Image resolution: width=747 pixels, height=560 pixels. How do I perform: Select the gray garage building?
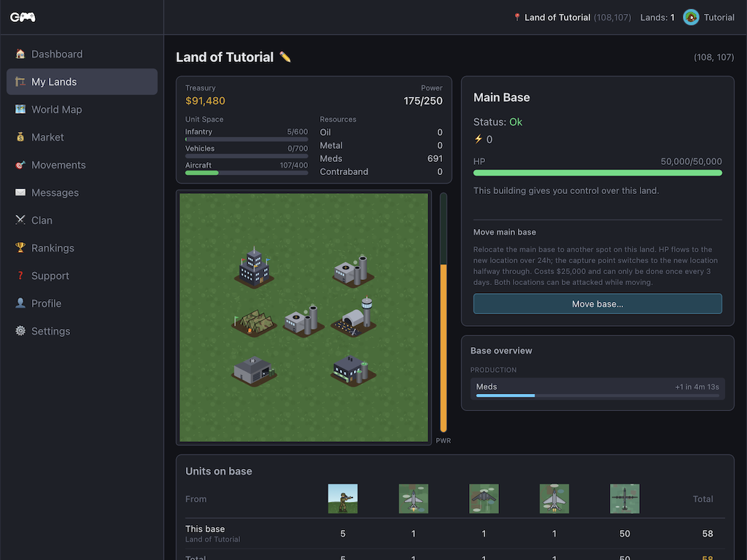[x=254, y=370]
